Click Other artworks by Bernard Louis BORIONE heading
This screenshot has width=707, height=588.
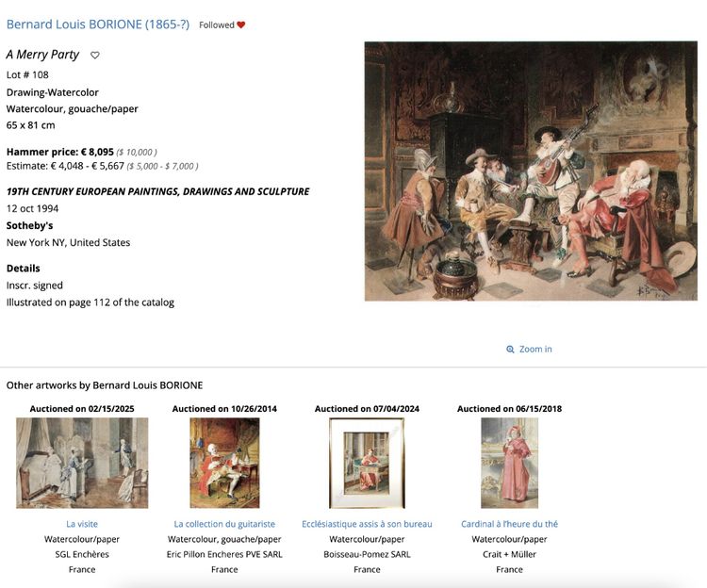[x=105, y=385]
